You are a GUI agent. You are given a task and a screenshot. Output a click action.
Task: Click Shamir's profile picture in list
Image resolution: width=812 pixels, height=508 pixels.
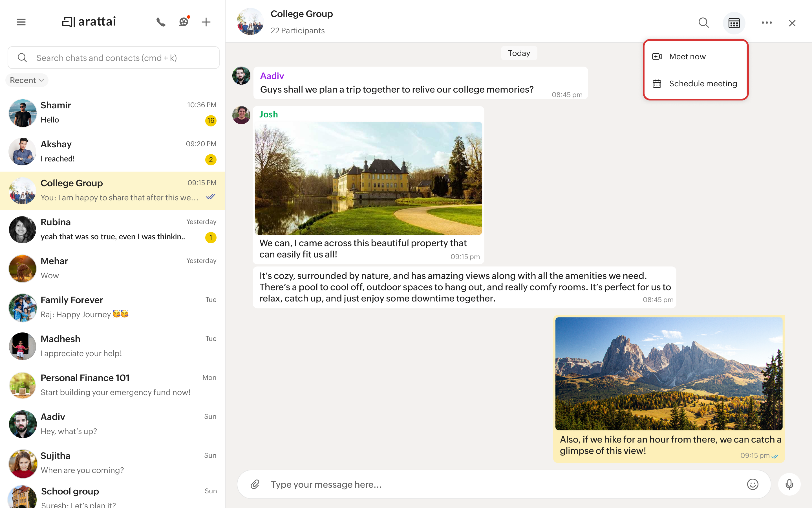(23, 113)
